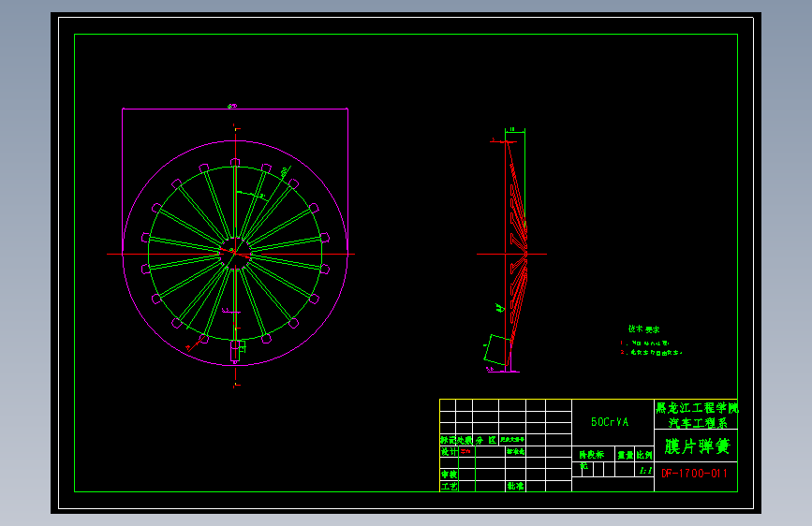The height and width of the screenshot is (526, 812).
Task: Select the department text 汽车工程系
Action: tap(698, 423)
